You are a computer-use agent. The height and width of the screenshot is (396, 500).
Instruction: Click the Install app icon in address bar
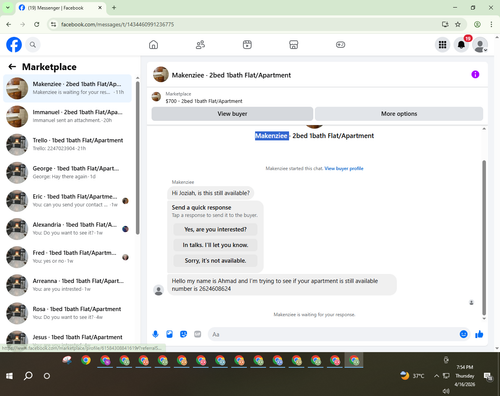pyautogui.click(x=445, y=24)
